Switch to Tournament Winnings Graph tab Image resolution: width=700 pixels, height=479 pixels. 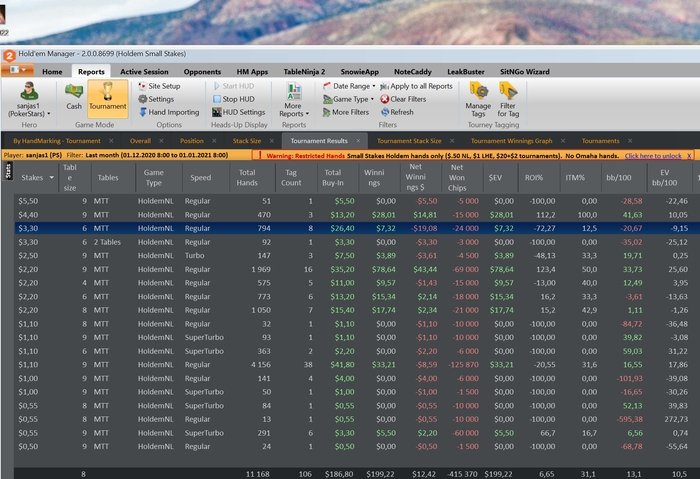[511, 141]
